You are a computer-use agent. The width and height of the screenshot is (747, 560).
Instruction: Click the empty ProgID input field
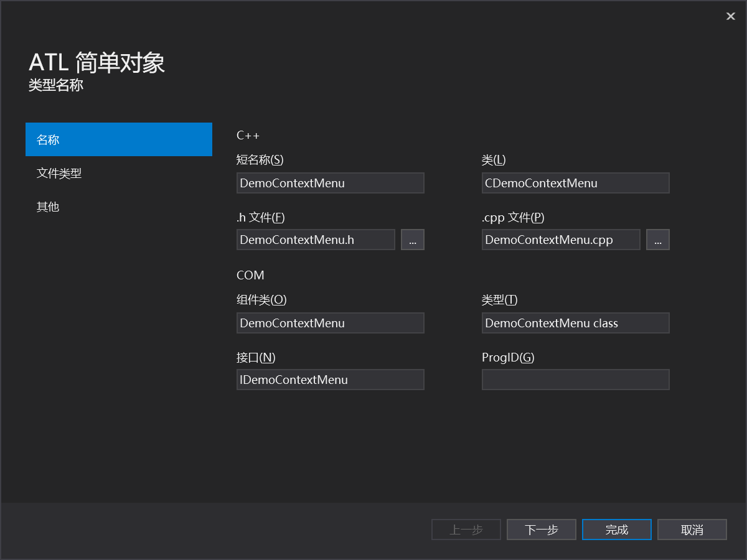[575, 380]
